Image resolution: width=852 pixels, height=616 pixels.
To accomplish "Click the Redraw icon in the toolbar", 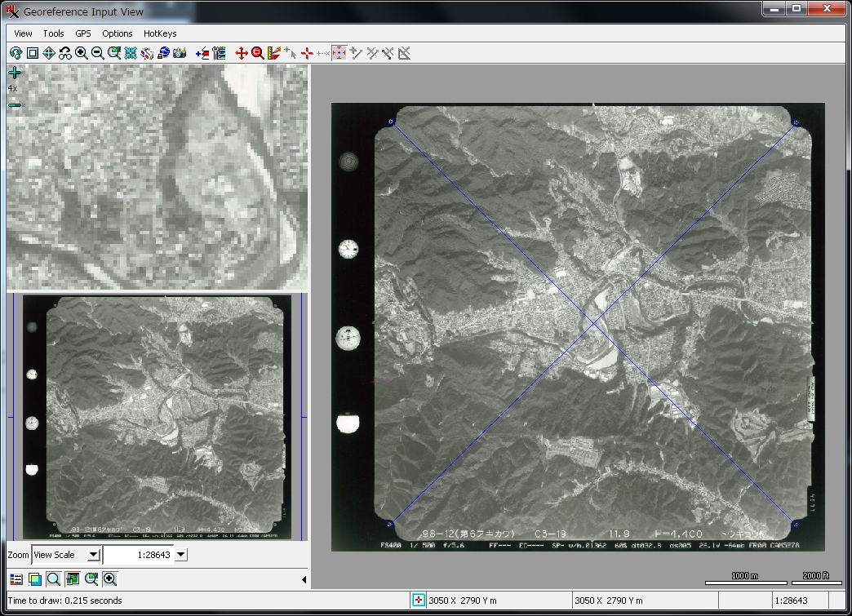I will pyautogui.click(x=16, y=53).
